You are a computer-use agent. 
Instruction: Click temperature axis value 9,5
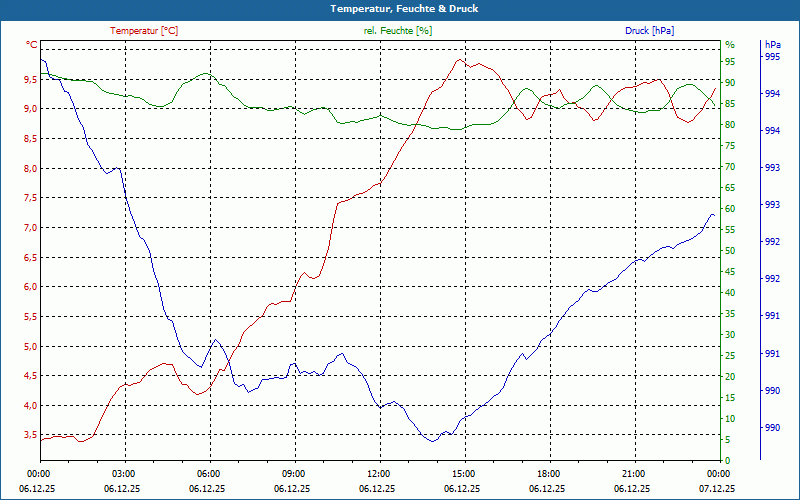tap(31, 79)
